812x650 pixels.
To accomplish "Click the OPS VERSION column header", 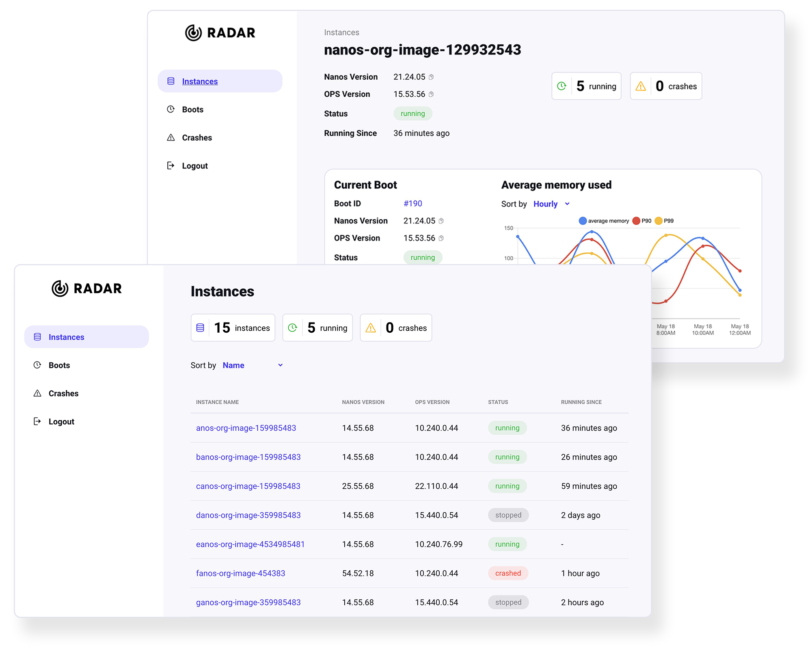I will coord(432,402).
